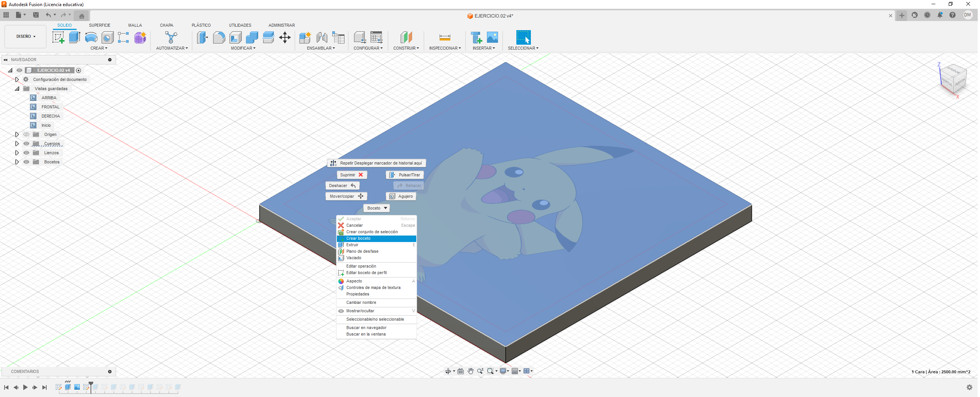Click the Pan hand icon in navigation bar

pos(470,371)
